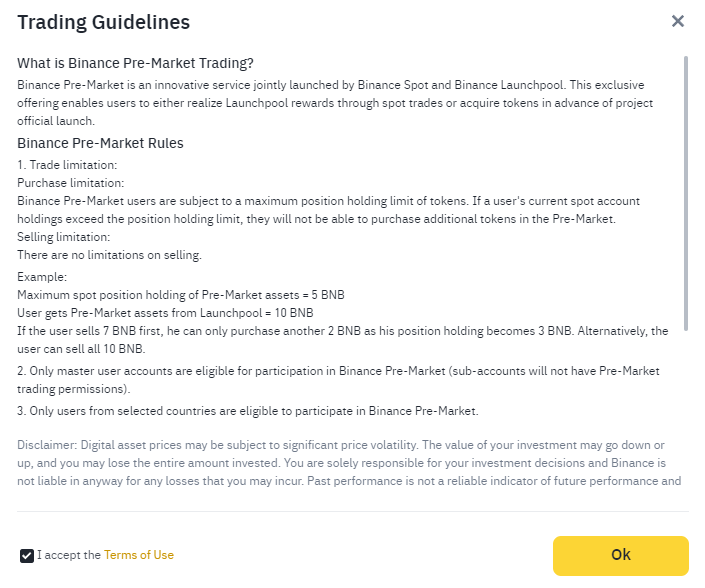Image resolution: width=705 pixels, height=588 pixels.
Task: Click the What is Binance Pre-Market Trading heading
Action: [135, 63]
